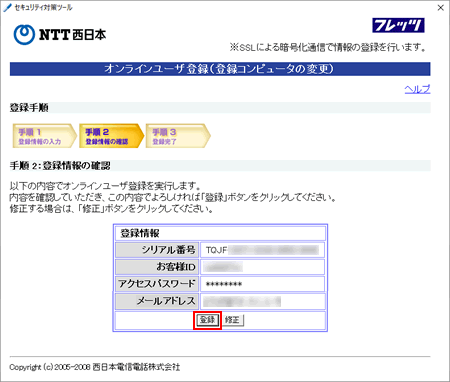Click the オンラインユーザ登録 title banner
The width and height of the screenshot is (450, 382).
(x=220, y=69)
